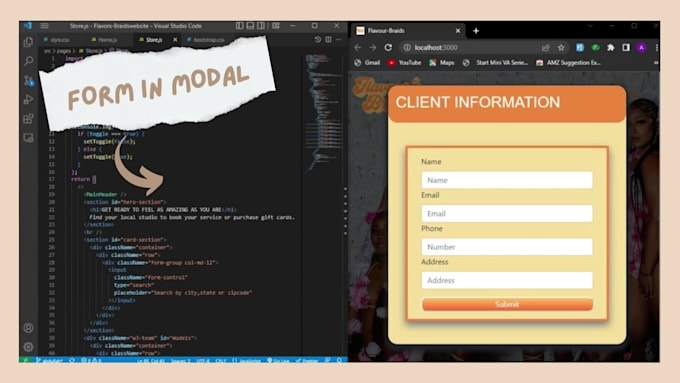The width and height of the screenshot is (680, 383).
Task: Open the Chrome profile avatar A
Action: click(x=641, y=47)
